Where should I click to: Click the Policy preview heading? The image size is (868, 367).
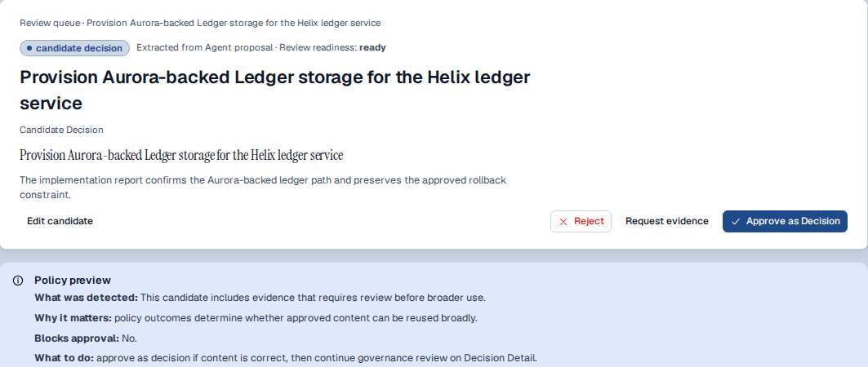click(x=73, y=281)
